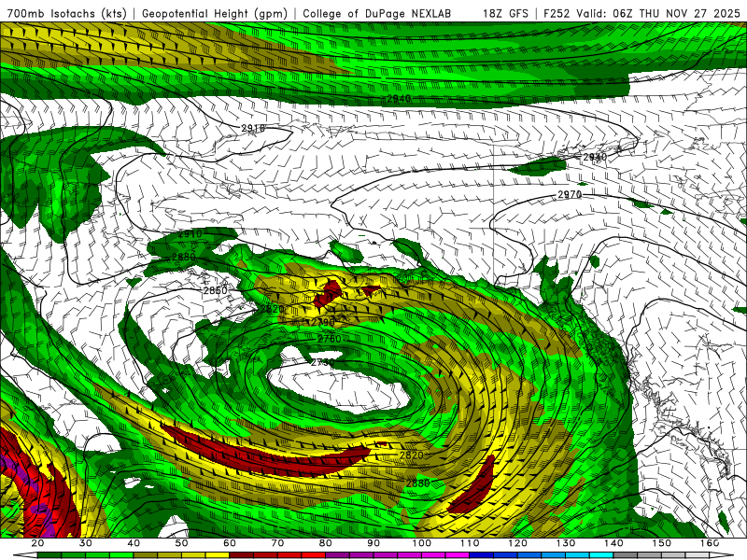Pick the dark maroon swatch starting at 60
This screenshot has height=560, width=747.
click(242, 555)
